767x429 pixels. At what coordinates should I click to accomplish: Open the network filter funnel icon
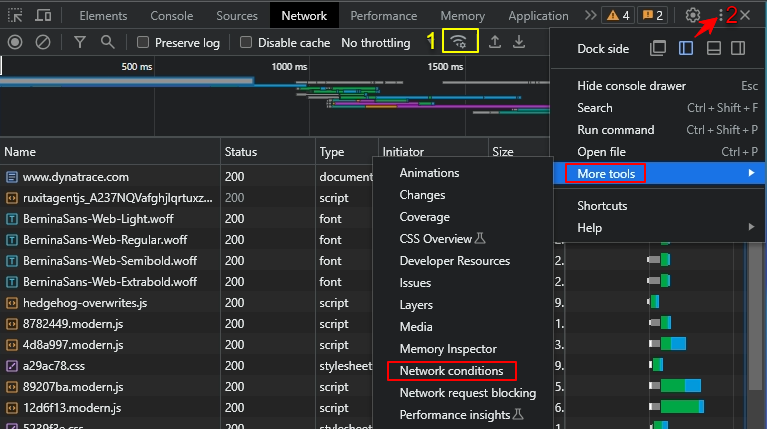80,42
